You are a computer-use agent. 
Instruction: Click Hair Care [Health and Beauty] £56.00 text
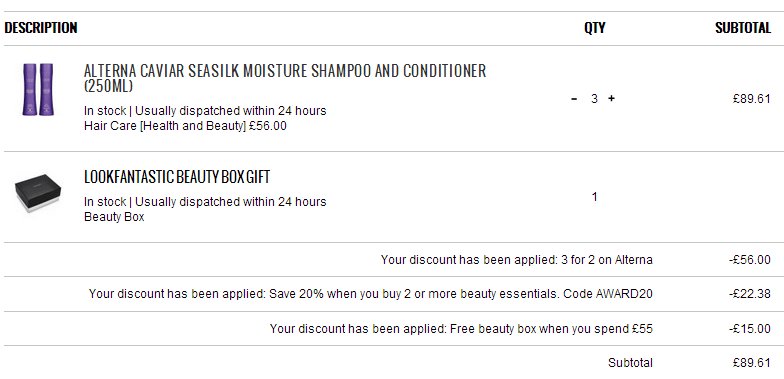(186, 126)
